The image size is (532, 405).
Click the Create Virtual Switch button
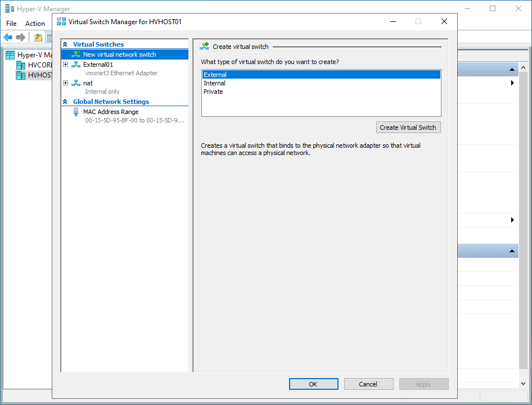coord(408,128)
